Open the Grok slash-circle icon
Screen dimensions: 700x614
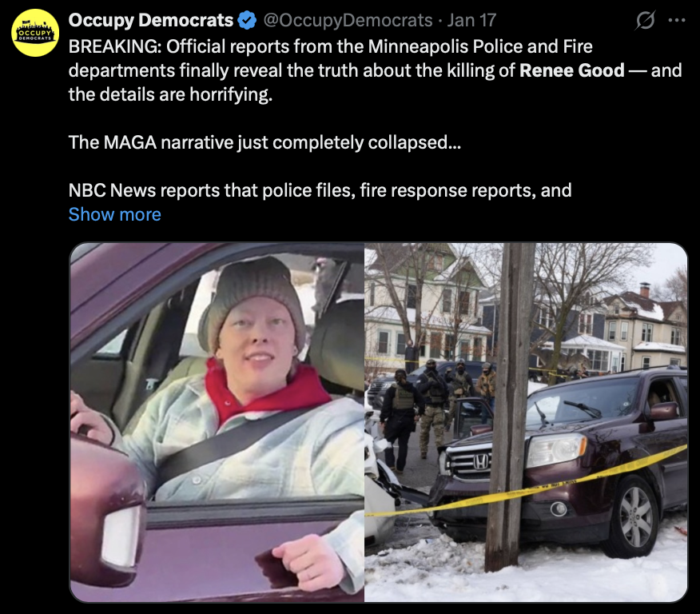(645, 20)
